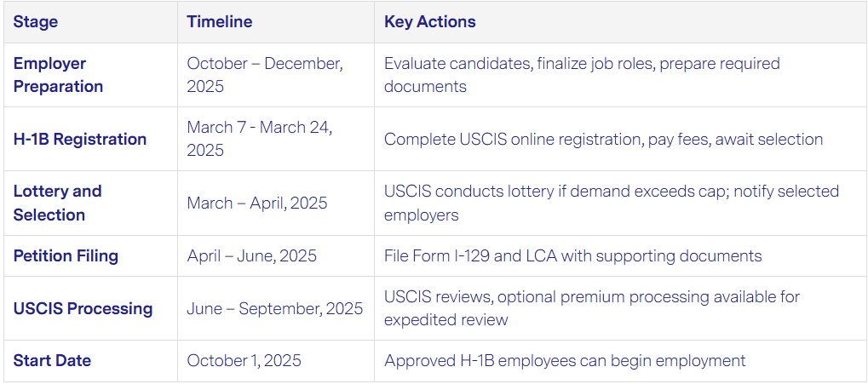This screenshot has width=868, height=384.
Task: Select the Start Date stage cell
Action: tap(52, 360)
